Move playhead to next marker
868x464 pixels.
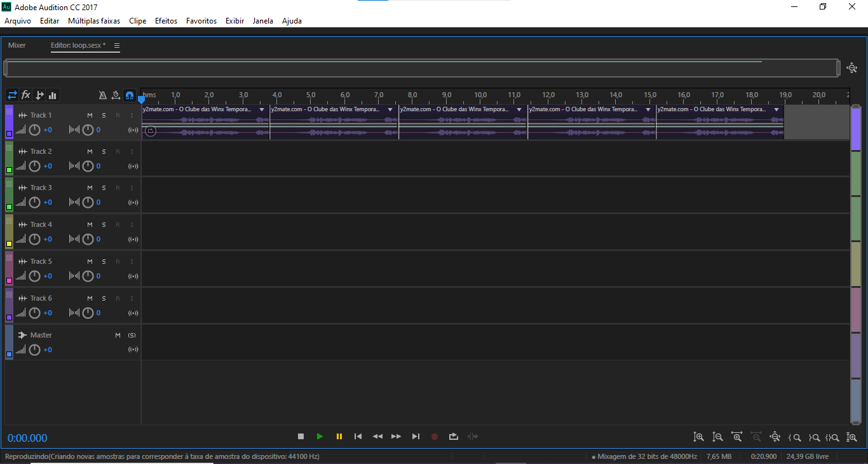coord(416,437)
